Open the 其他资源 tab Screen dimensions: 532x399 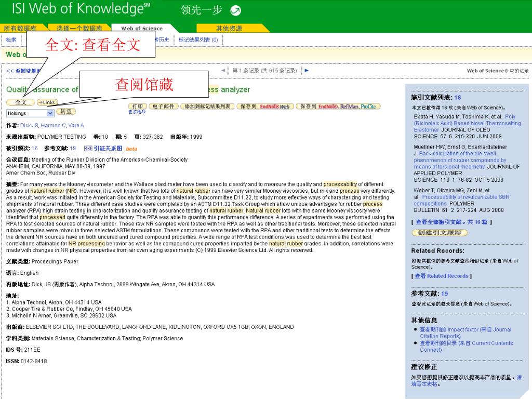click(229, 29)
